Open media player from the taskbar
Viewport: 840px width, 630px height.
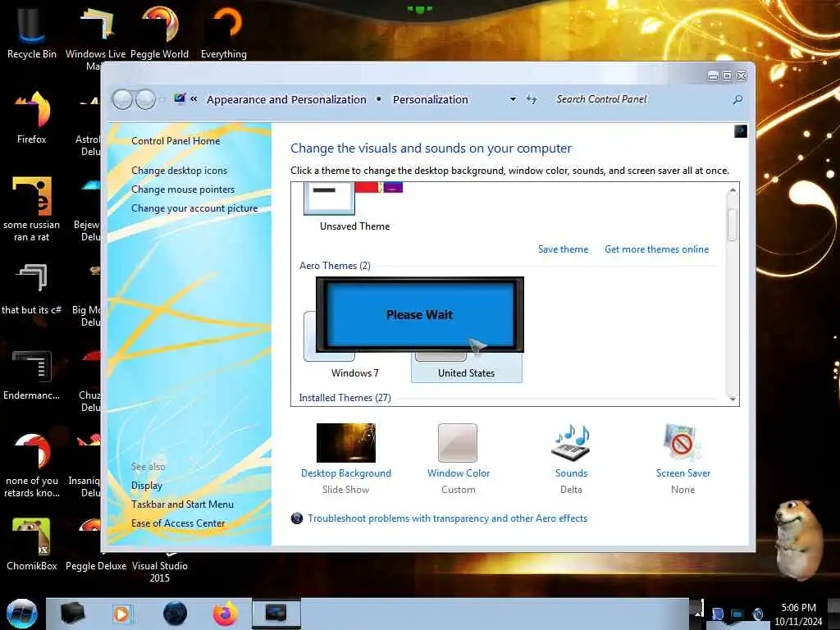(121, 614)
